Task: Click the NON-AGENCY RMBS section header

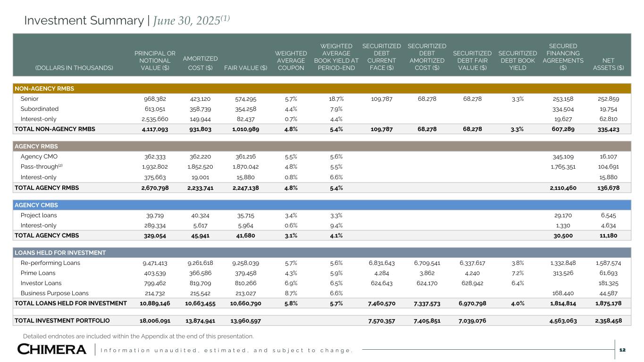Action: coord(44,89)
